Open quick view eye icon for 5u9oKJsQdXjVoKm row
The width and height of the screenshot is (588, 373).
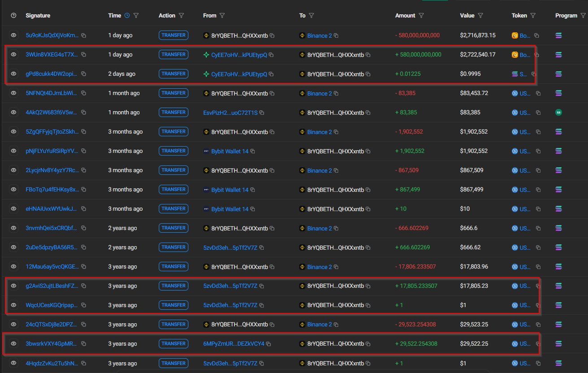coord(13,35)
